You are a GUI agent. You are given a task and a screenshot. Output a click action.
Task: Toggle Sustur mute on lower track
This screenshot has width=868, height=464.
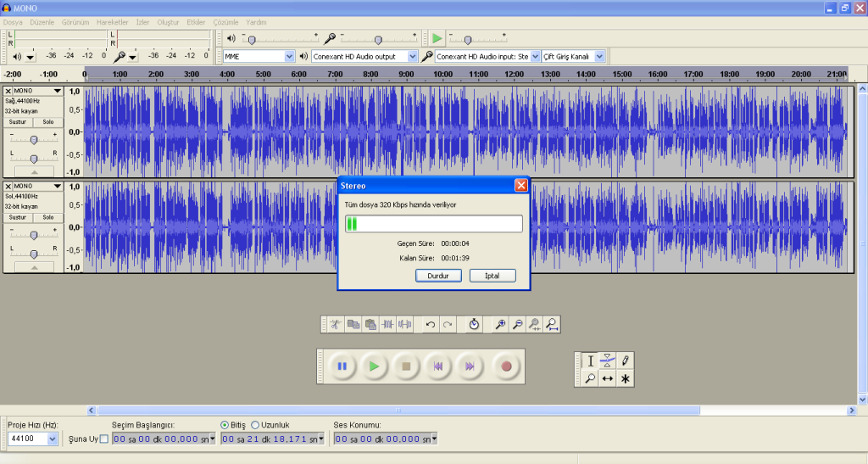click(18, 217)
